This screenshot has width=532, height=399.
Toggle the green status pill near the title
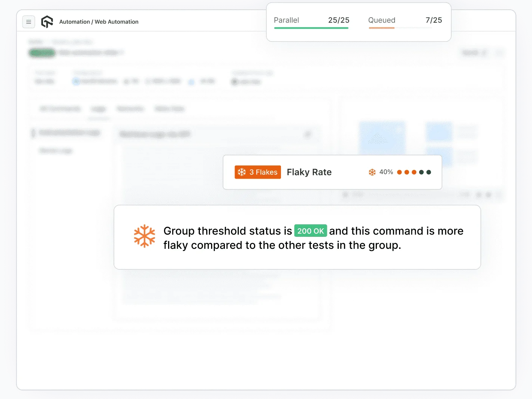(42, 53)
